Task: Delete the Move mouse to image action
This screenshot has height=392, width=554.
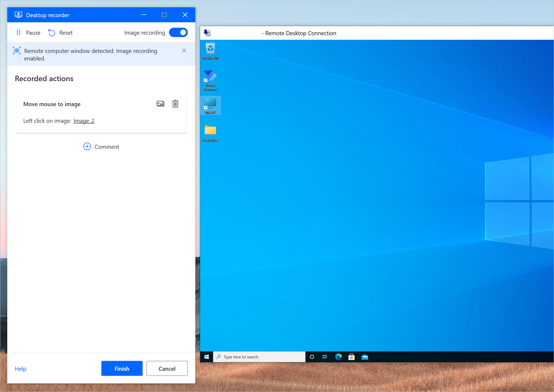Action: [175, 104]
